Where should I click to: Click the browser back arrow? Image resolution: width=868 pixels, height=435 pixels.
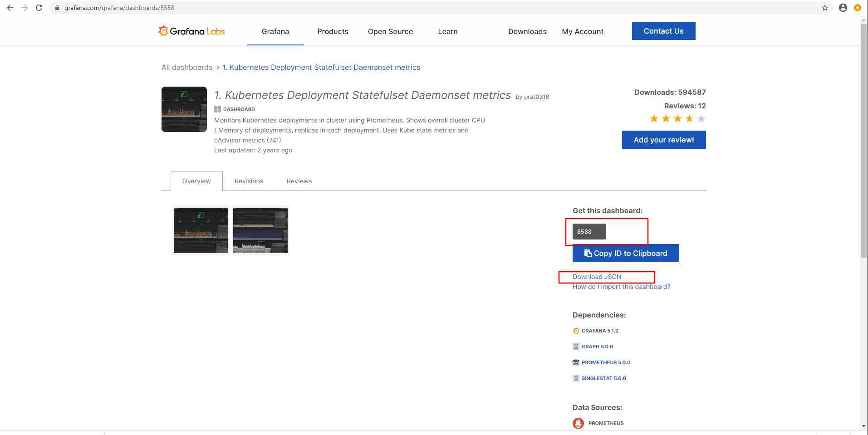(10, 8)
